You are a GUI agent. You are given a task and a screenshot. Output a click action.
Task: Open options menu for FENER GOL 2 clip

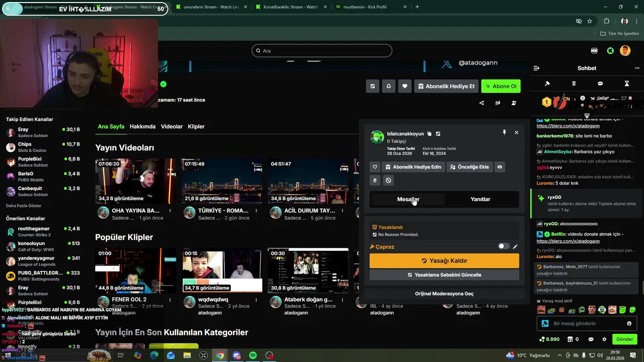point(170,300)
